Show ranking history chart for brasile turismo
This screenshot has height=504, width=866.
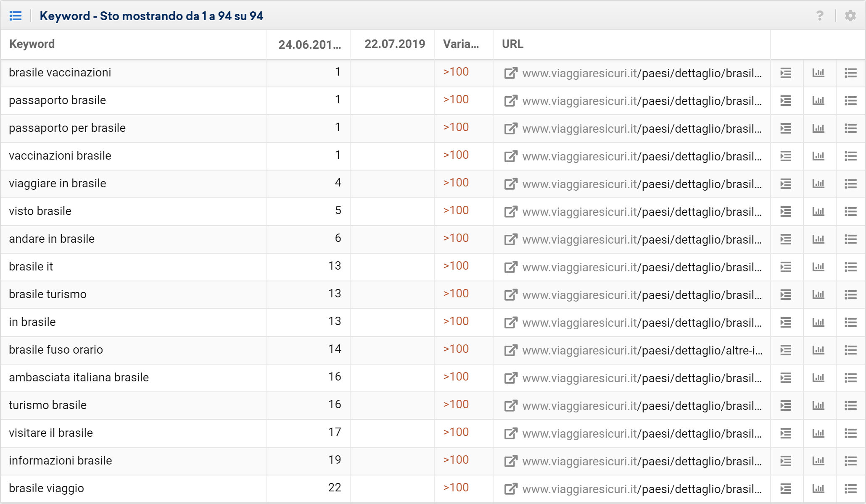[x=818, y=295]
